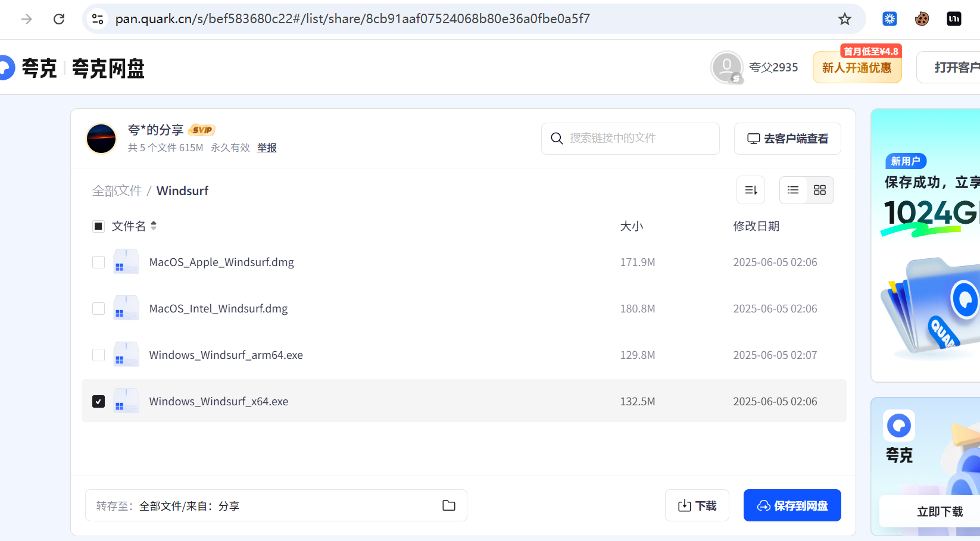Click size value 132.5M
Image resolution: width=980 pixels, height=541 pixels.
click(x=638, y=402)
